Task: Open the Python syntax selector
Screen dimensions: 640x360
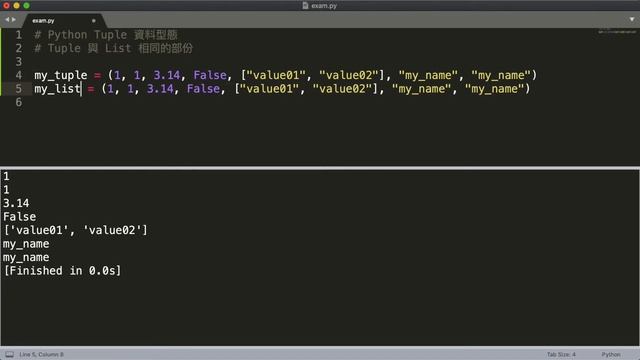Action: (x=611, y=354)
